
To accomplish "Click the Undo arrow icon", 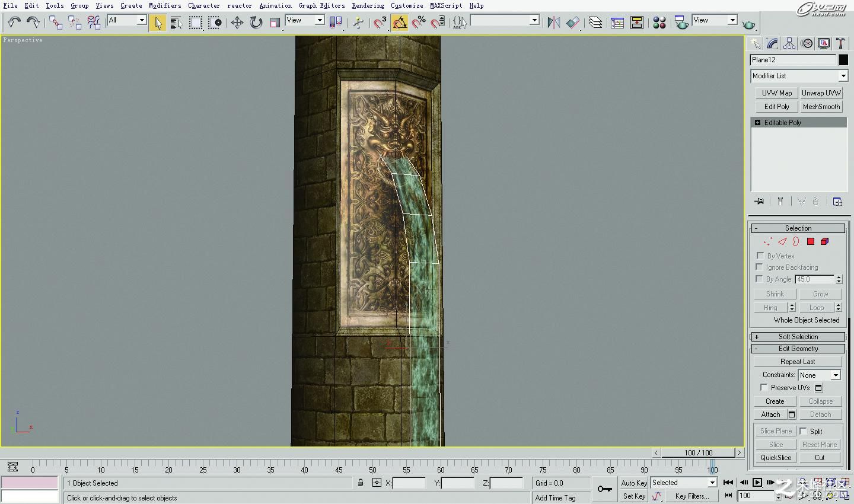I will [14, 23].
